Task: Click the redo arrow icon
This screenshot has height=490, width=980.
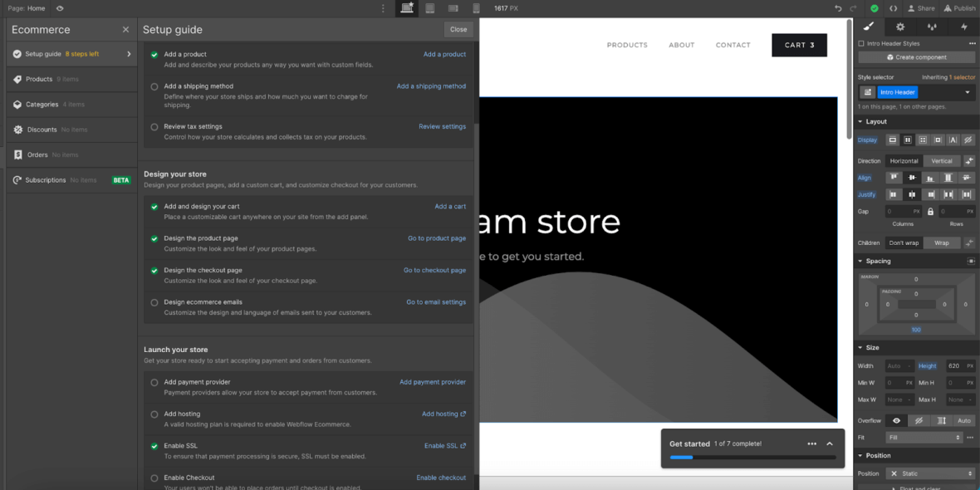Action: pos(854,8)
